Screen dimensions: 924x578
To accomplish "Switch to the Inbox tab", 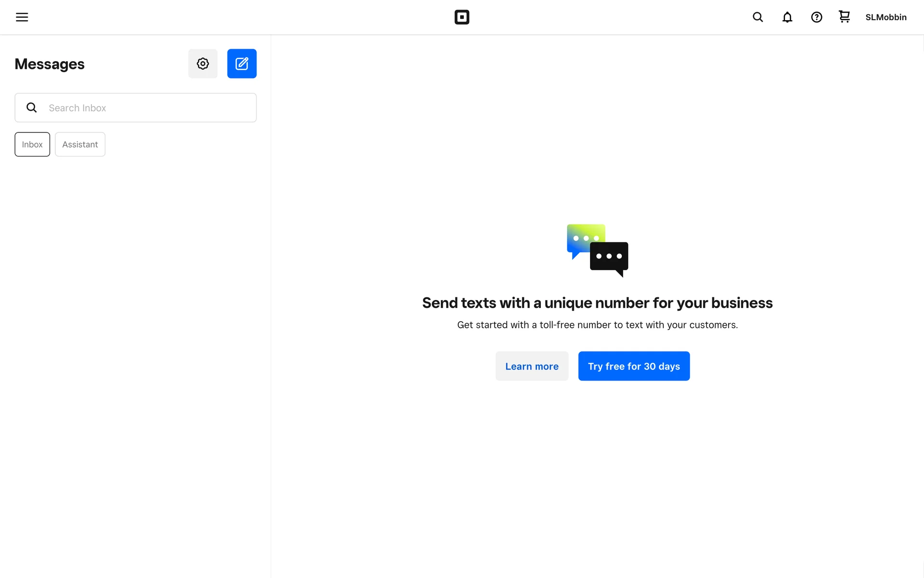I will click(32, 144).
